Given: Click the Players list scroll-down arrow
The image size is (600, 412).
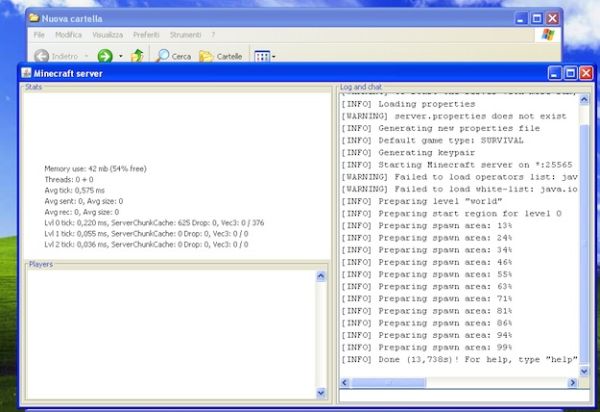Looking at the screenshot, I should (321, 392).
